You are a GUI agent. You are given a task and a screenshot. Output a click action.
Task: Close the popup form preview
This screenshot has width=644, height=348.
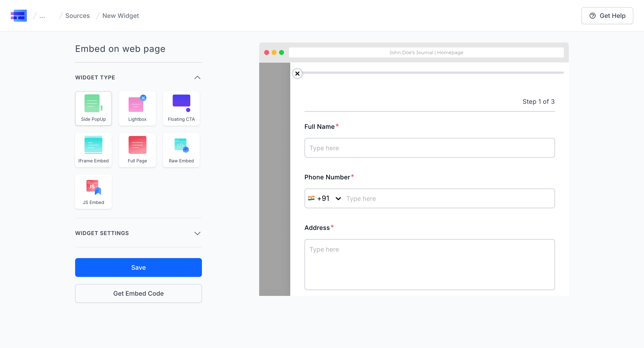point(297,74)
